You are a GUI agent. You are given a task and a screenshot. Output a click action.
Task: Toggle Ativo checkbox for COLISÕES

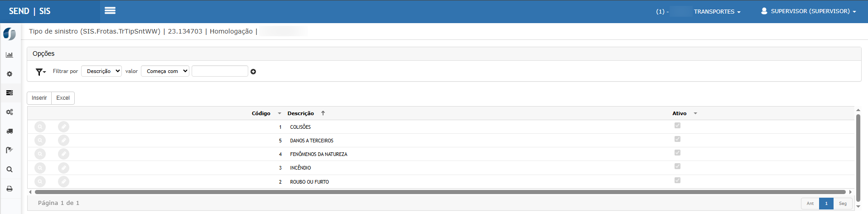coord(677,126)
